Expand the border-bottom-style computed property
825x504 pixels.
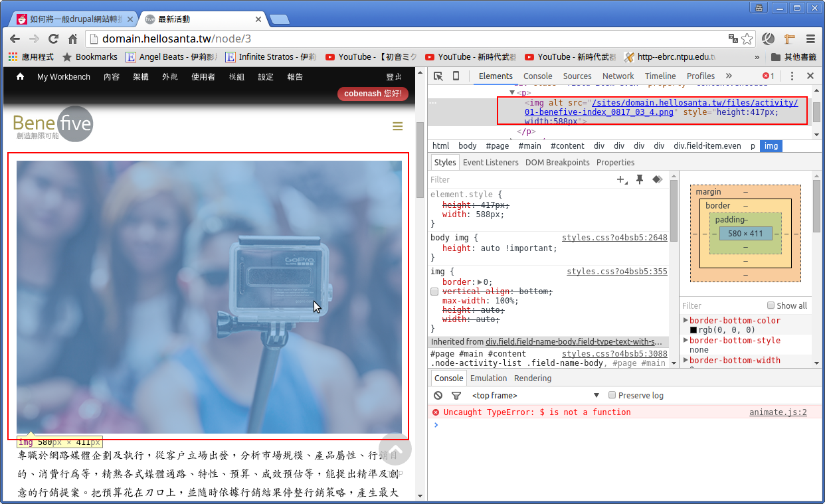pyautogui.click(x=686, y=341)
